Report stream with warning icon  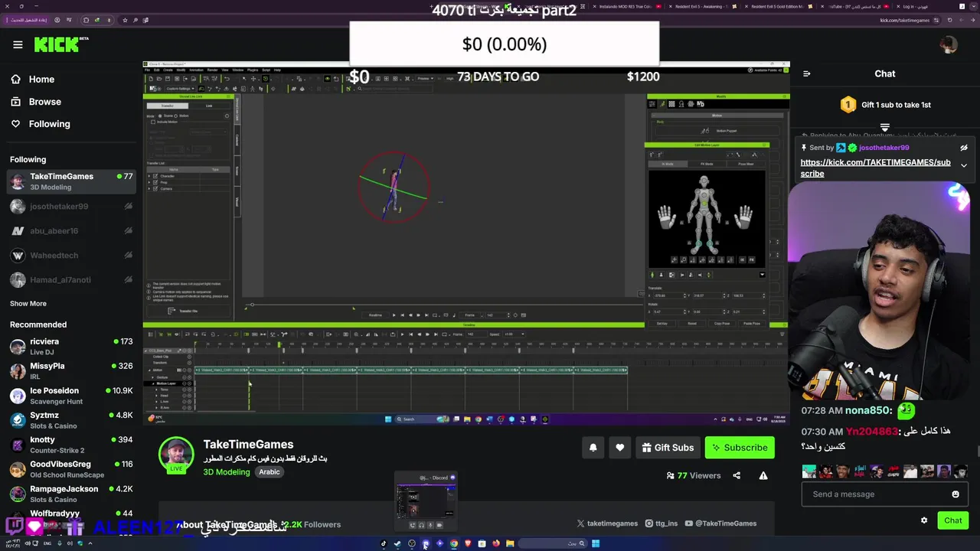763,475
